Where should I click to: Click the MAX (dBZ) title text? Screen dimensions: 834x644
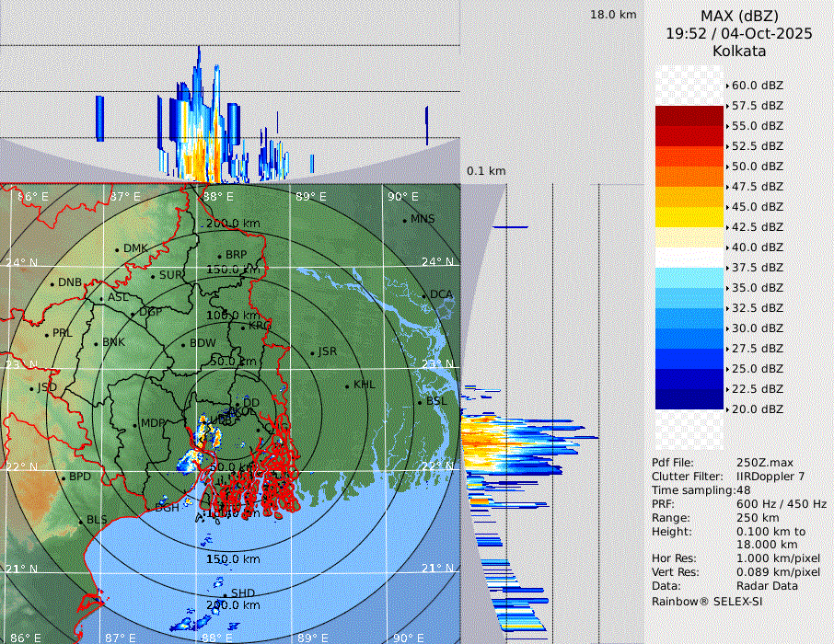pyautogui.click(x=739, y=16)
